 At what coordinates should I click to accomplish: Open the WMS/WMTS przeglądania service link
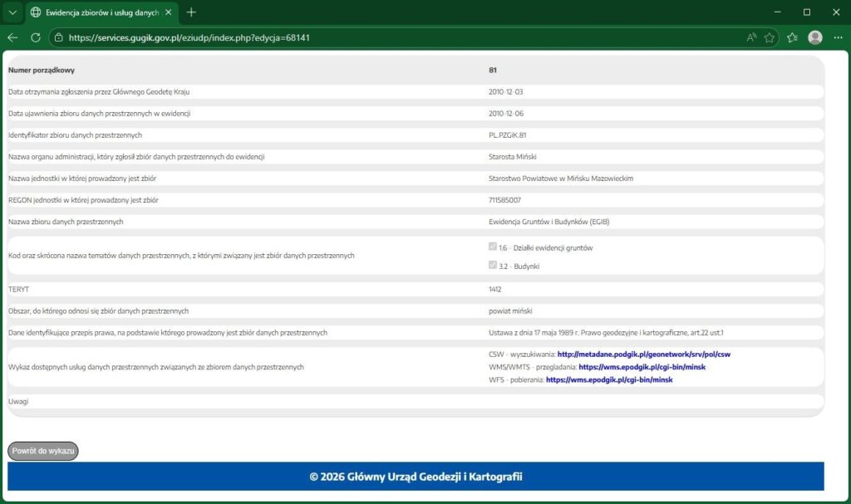pos(642,367)
